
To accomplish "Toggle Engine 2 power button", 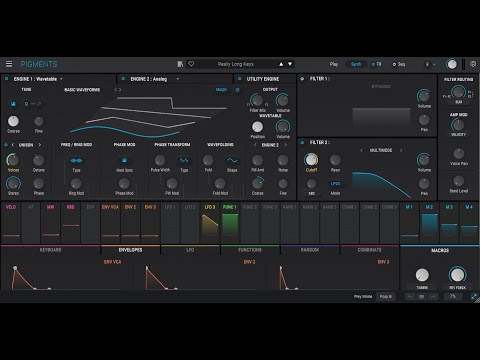I will pyautogui.click(x=123, y=79).
